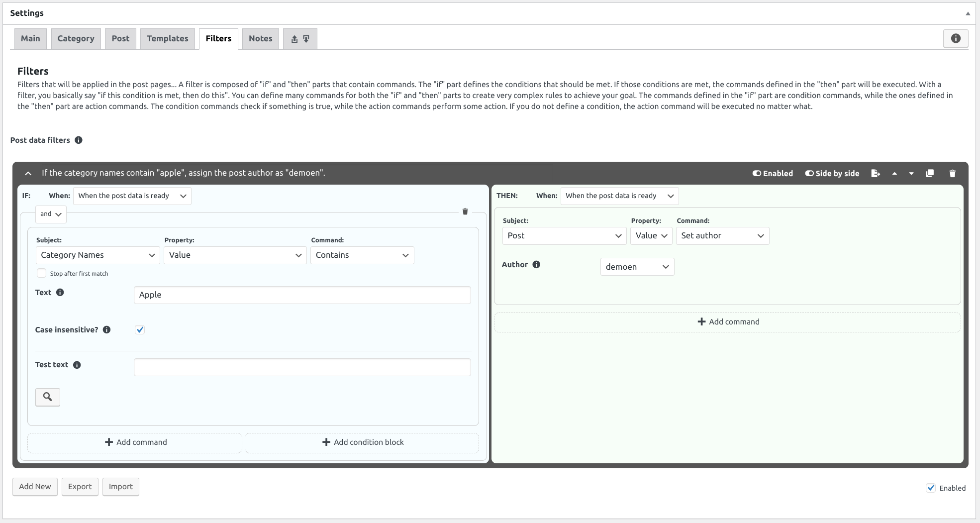Click the "Settings" panel title

[27, 13]
